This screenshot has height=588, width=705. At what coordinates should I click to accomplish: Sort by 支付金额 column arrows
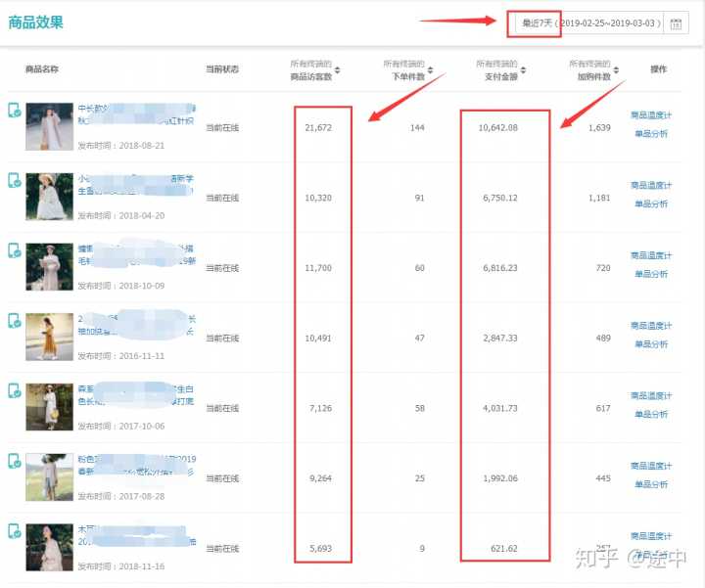point(524,70)
